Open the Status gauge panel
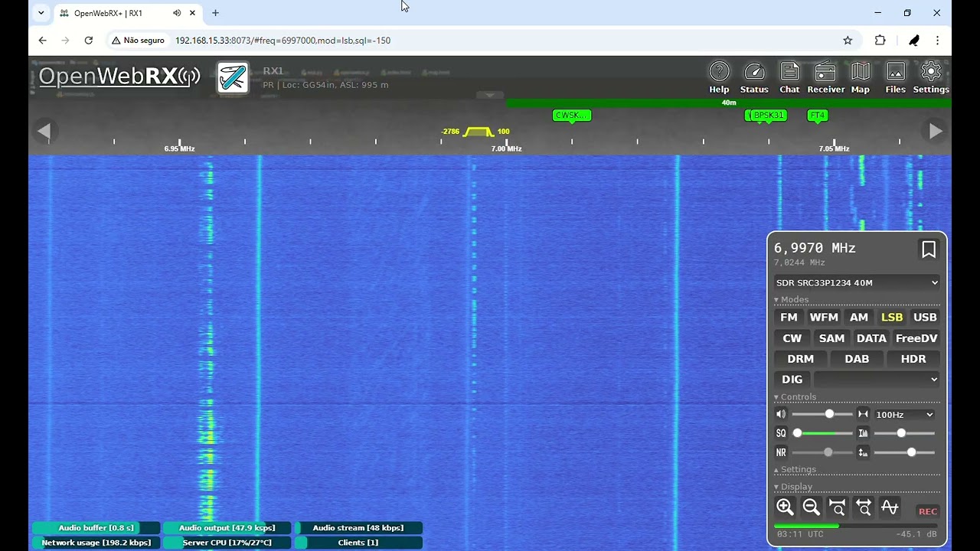 click(x=754, y=78)
